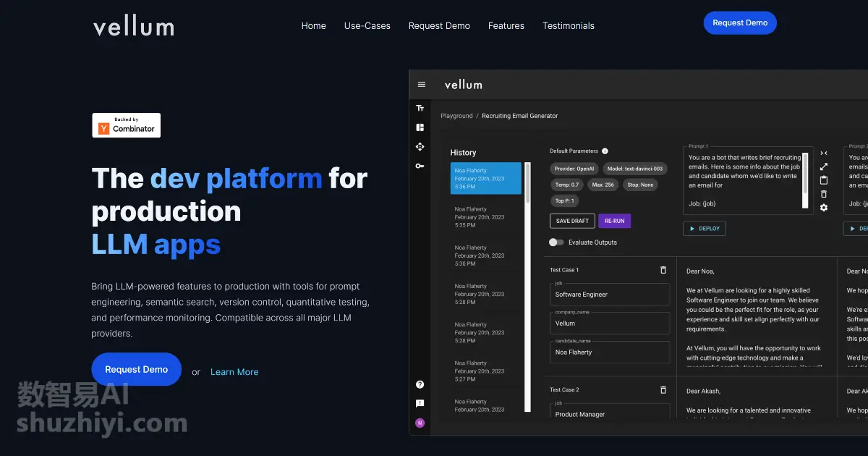Viewport: 868px width, 456px height.
Task: Click the Default Parameters info icon
Action: 605,151
